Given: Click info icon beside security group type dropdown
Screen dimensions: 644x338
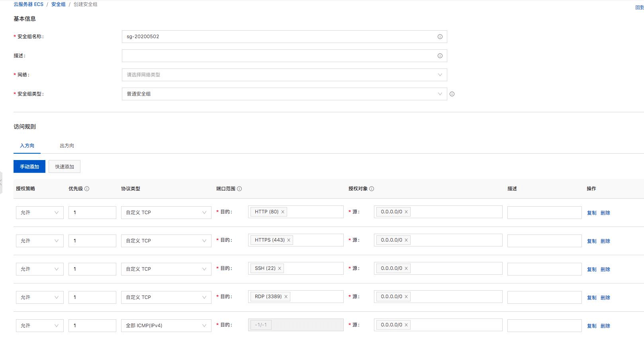Looking at the screenshot, I should [452, 94].
